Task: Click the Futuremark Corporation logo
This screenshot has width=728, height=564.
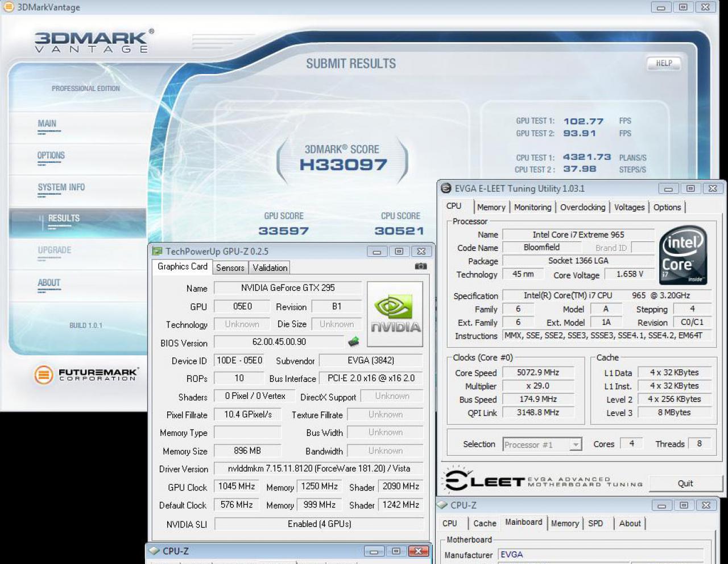Action: (x=86, y=374)
